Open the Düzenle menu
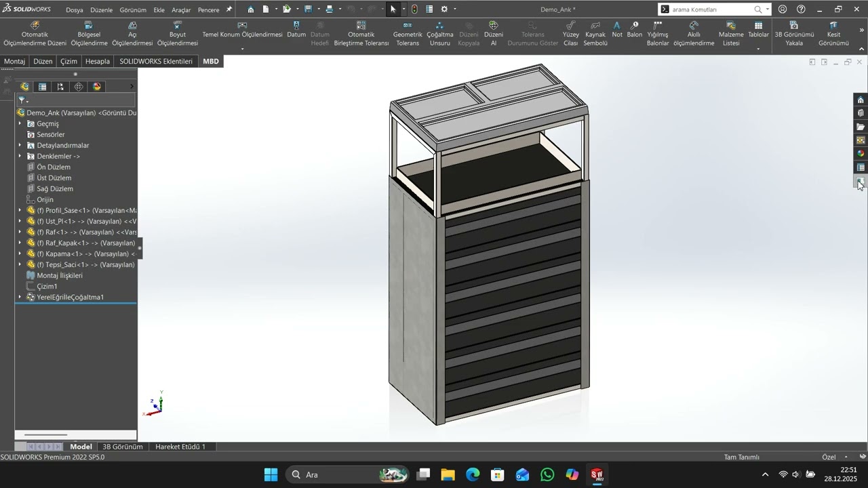Screen dimensions: 868x488 (102, 10)
